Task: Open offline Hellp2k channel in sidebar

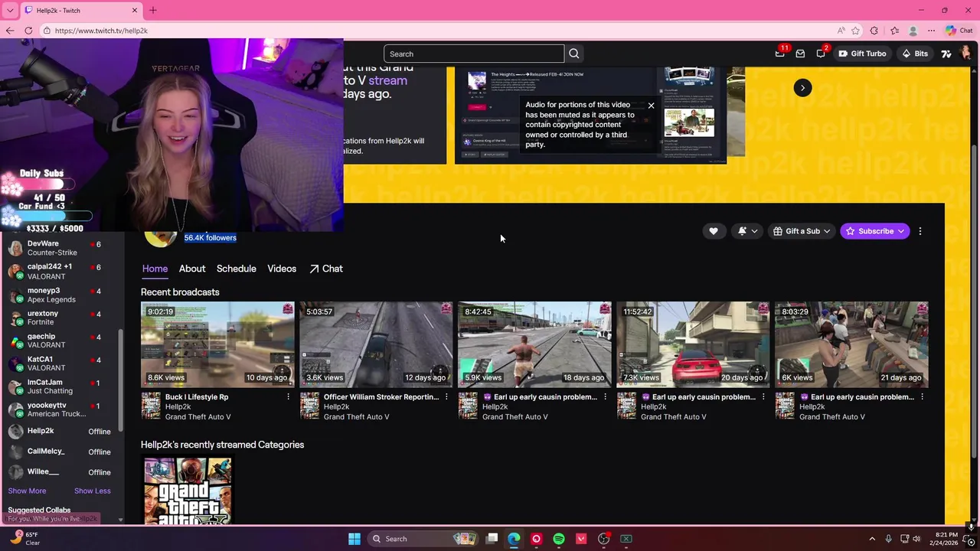Action: click(61, 432)
